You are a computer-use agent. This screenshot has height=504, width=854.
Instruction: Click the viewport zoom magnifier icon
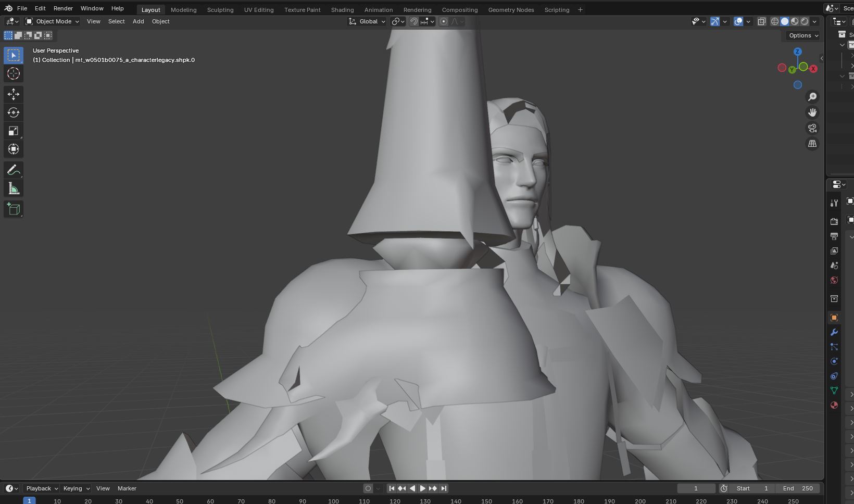812,97
